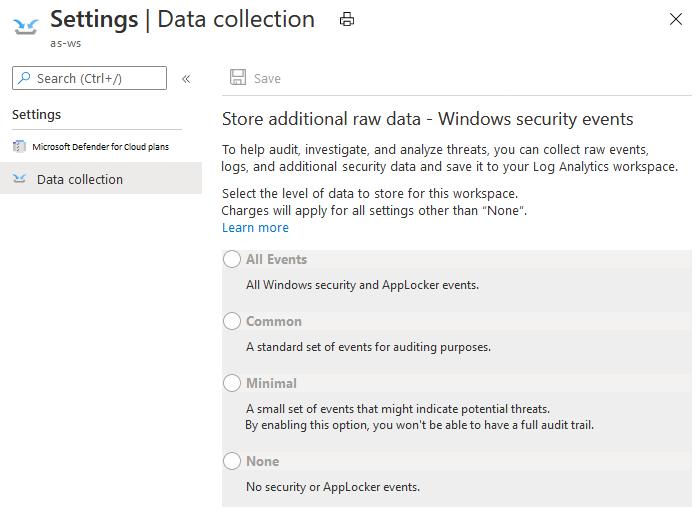
Task: Click the Settings | Data collection page title
Action: (x=182, y=19)
